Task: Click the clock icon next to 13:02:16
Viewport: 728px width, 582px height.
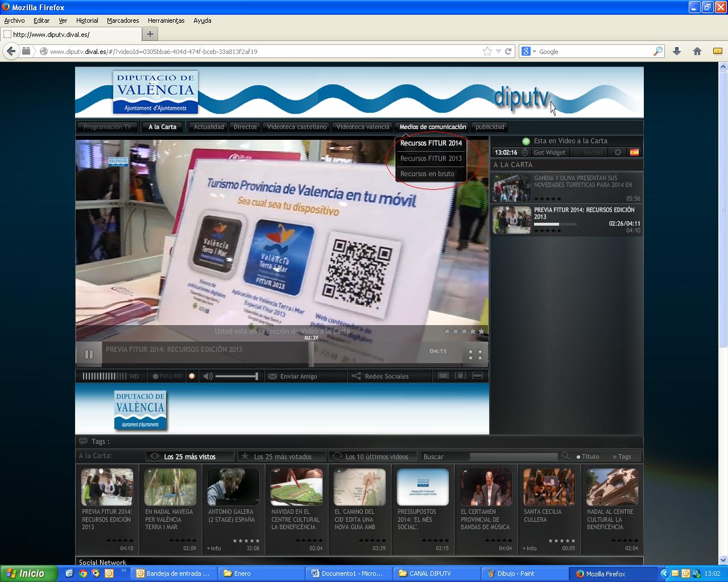Action: (524, 152)
